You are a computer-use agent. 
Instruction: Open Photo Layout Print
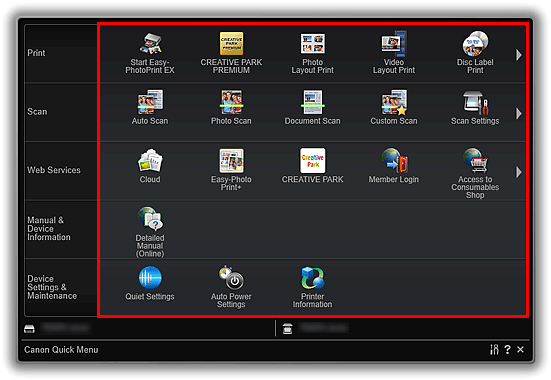312,53
